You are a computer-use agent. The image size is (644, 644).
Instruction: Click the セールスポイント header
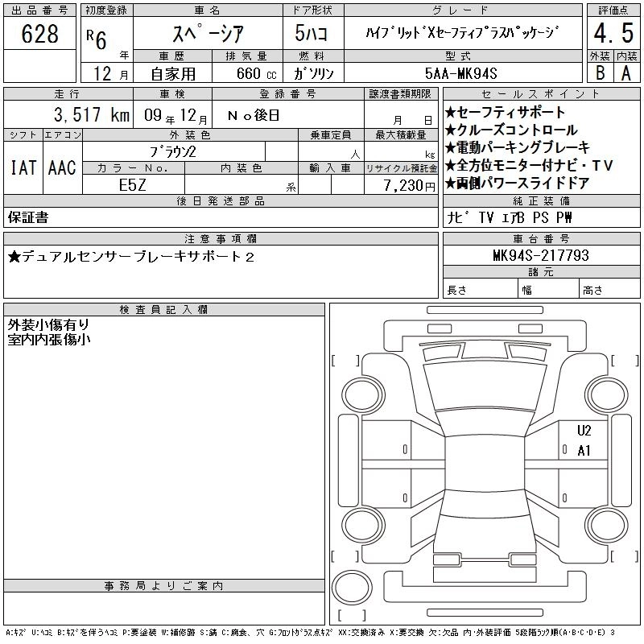[541, 94]
